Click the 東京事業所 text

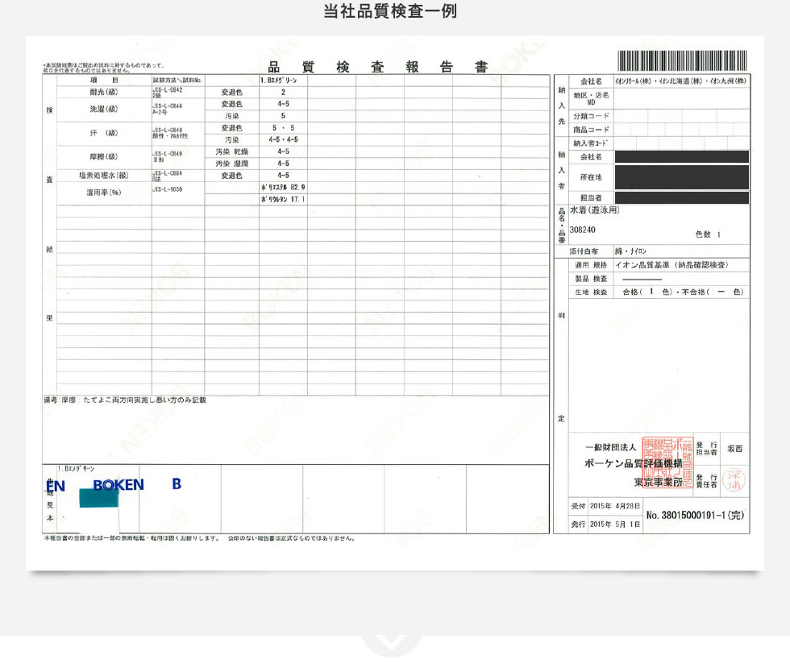tap(658, 482)
